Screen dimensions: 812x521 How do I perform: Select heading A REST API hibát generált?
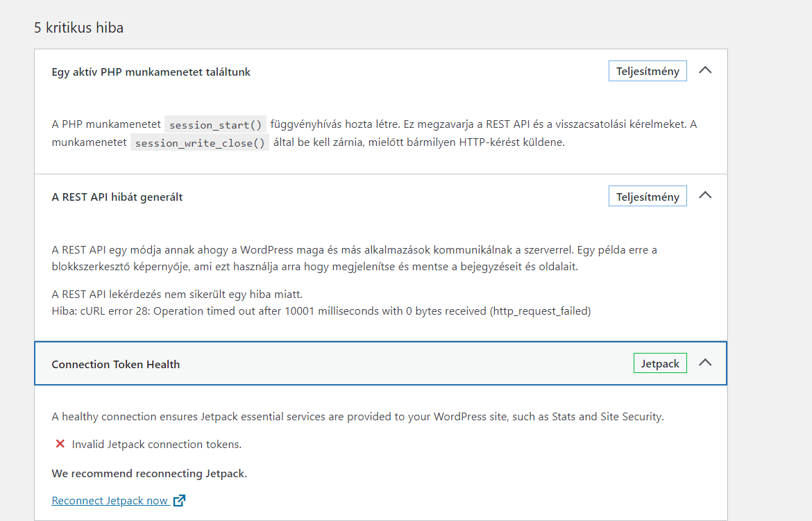coord(117,197)
